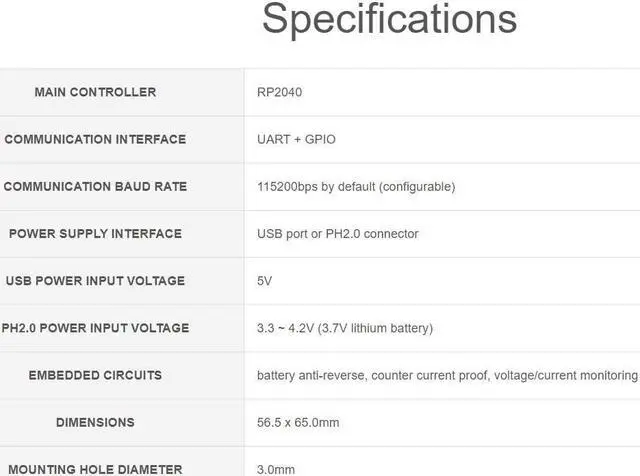Select the MAIN CONTROLLER label cell

tap(95, 92)
